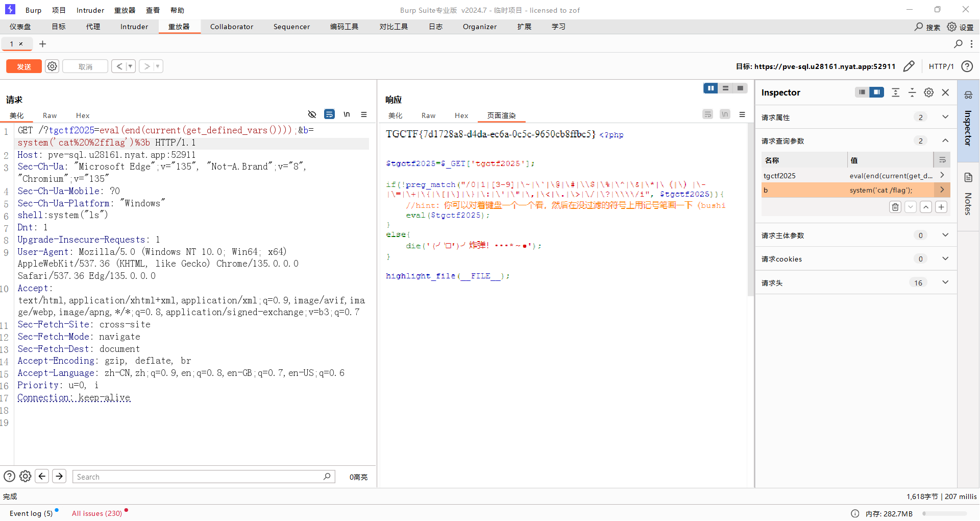Select top-bottom request/response layout
This screenshot has height=521, width=980.
(x=725, y=88)
